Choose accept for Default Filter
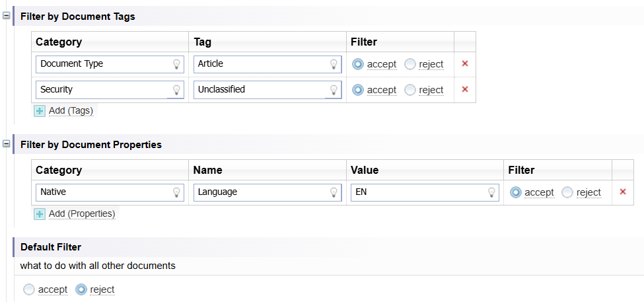 coord(28,289)
